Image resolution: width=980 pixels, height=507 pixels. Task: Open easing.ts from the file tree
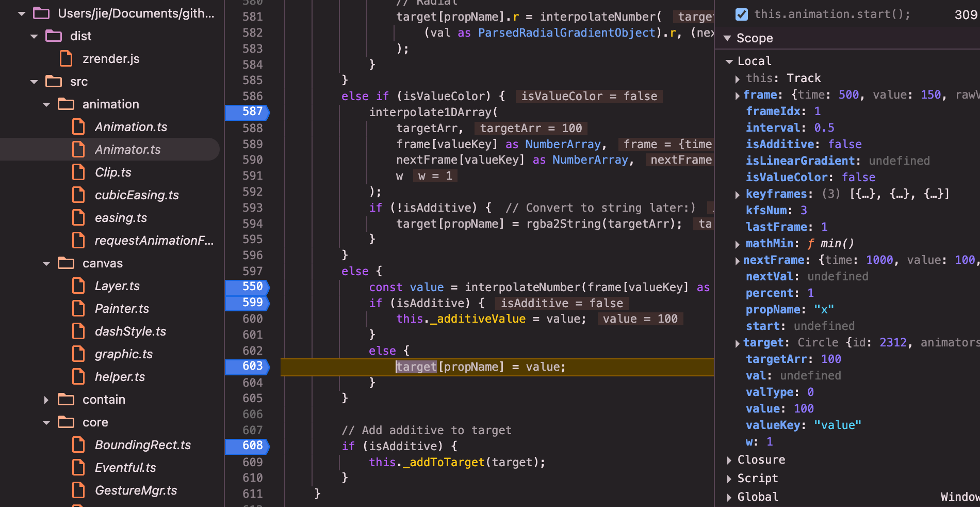pyautogui.click(x=121, y=218)
